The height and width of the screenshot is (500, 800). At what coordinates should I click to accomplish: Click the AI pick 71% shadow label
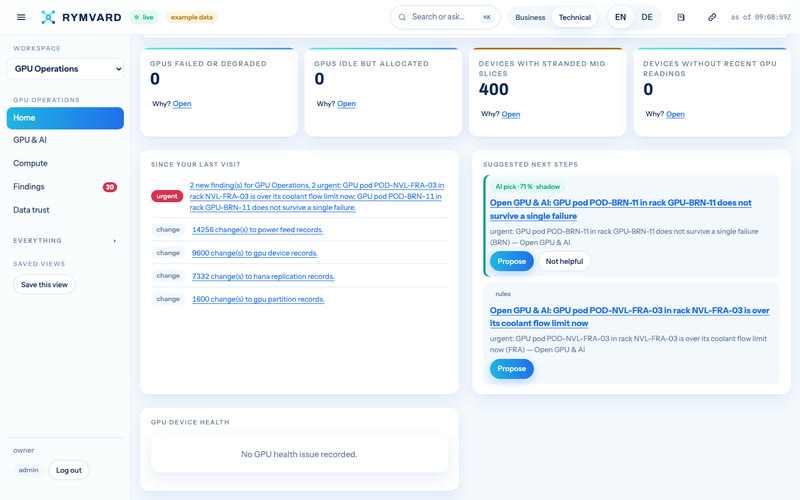tap(528, 187)
